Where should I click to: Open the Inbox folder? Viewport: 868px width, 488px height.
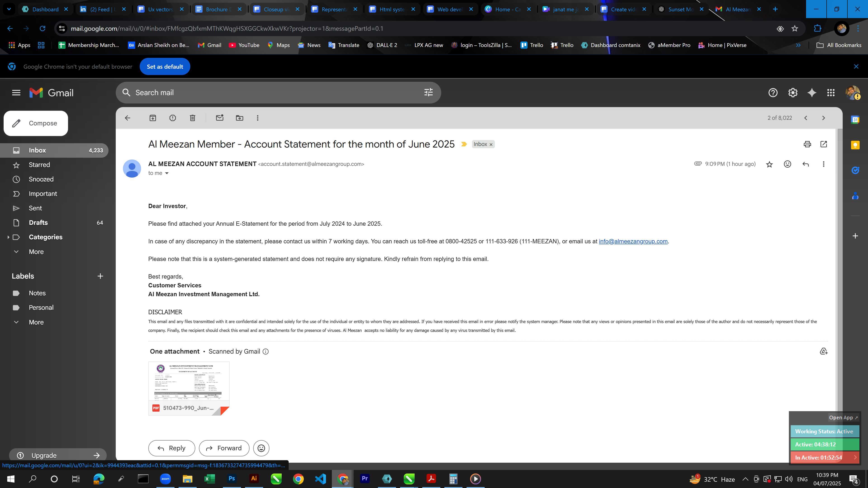point(54,150)
